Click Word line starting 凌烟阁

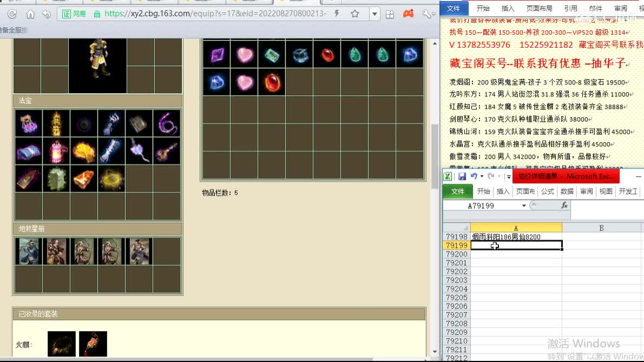pyautogui.click(x=538, y=82)
